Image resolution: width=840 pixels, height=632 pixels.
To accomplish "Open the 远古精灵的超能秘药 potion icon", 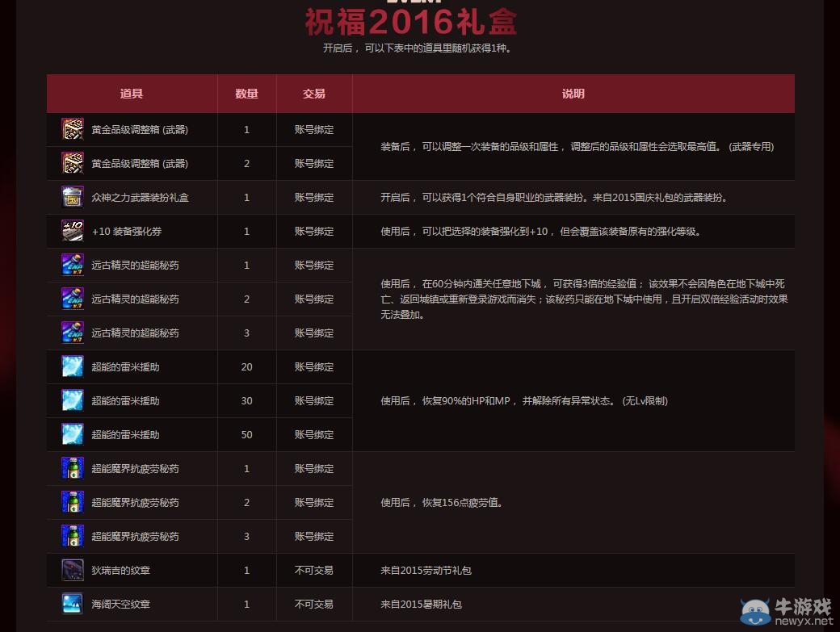I will [72, 265].
